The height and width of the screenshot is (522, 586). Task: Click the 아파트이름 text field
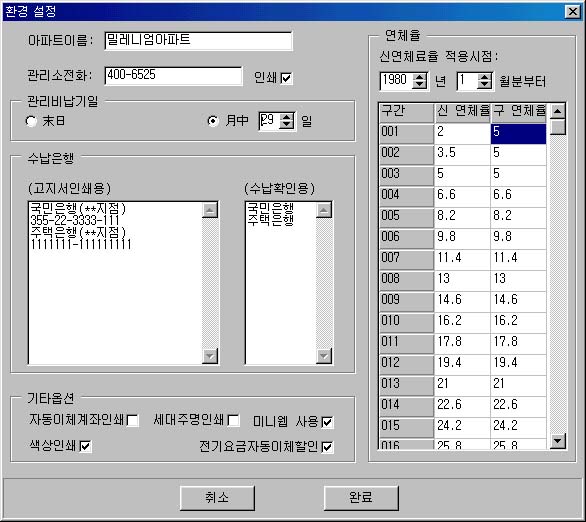(x=198, y=41)
